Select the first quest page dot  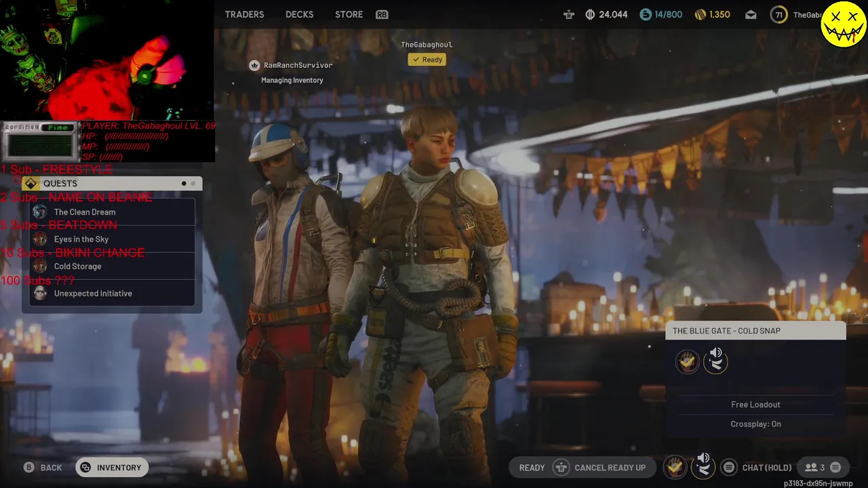coord(184,184)
